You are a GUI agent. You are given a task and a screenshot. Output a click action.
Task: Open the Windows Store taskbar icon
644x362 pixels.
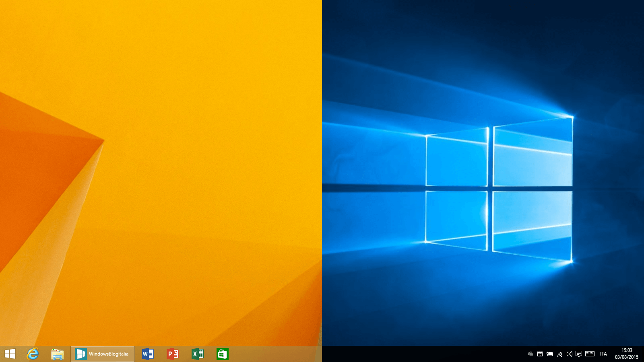pyautogui.click(x=222, y=354)
